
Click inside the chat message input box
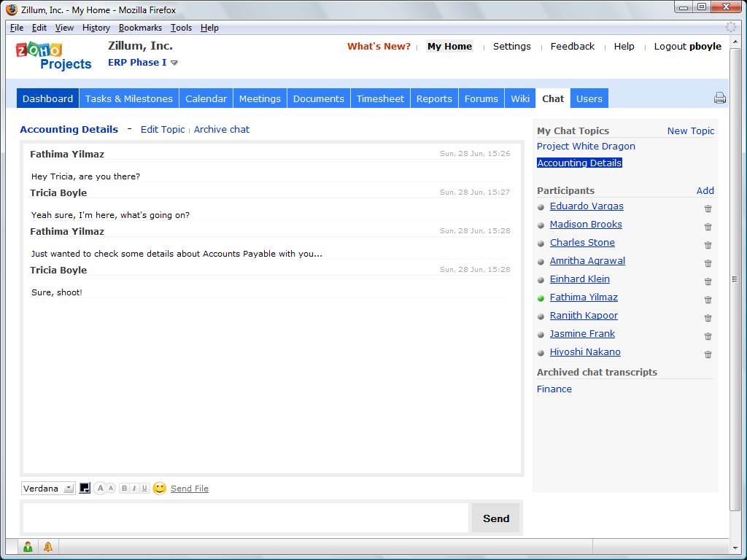pos(245,518)
